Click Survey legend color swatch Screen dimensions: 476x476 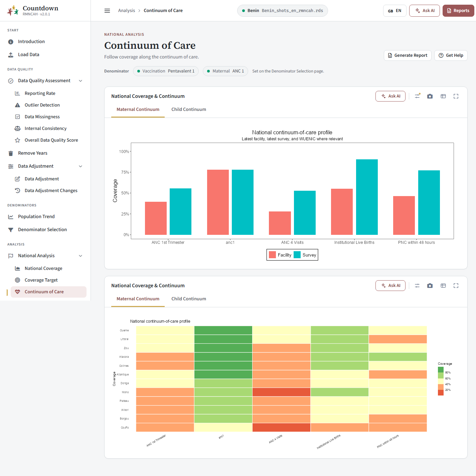[x=297, y=255]
